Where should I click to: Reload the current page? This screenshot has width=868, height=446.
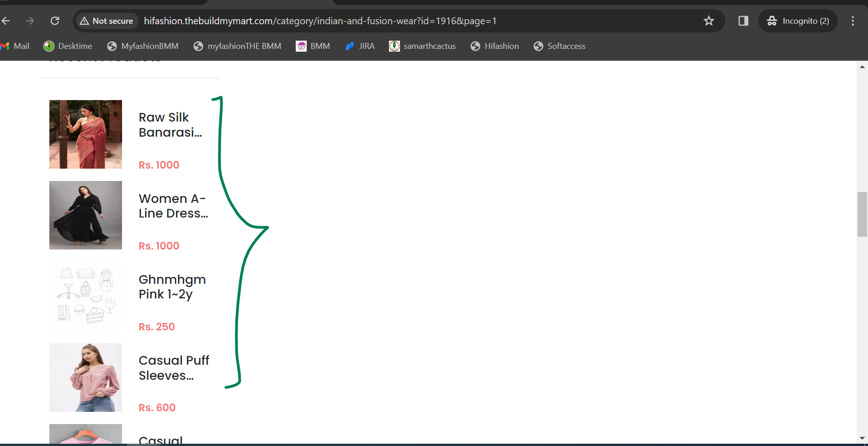coord(55,21)
